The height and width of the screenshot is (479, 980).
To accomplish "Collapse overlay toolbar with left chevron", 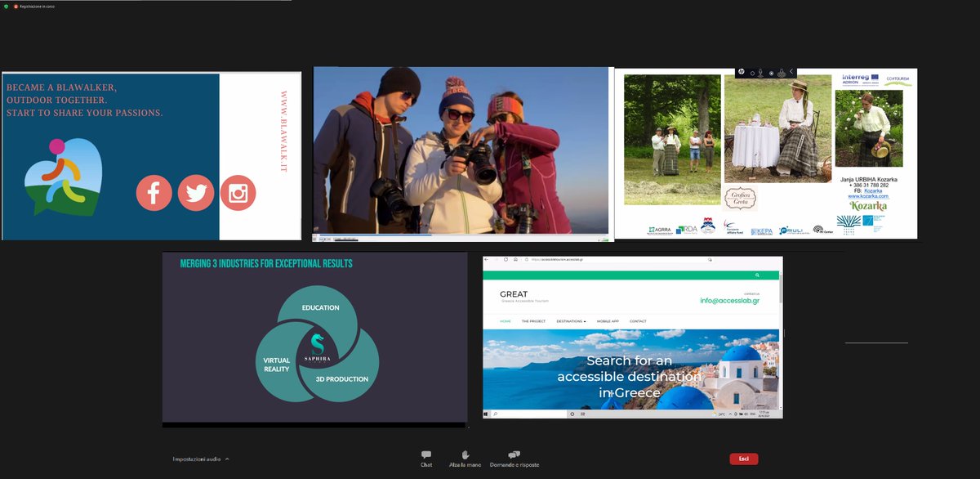I will coord(791,72).
